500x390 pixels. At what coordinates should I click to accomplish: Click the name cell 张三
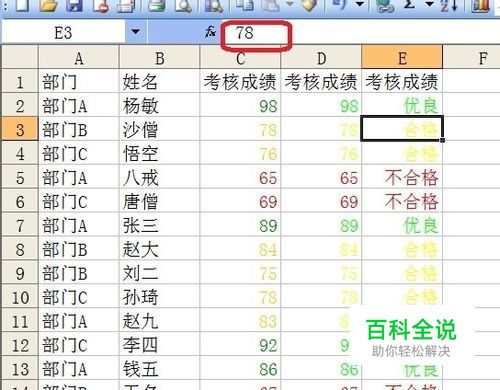[x=160, y=225]
